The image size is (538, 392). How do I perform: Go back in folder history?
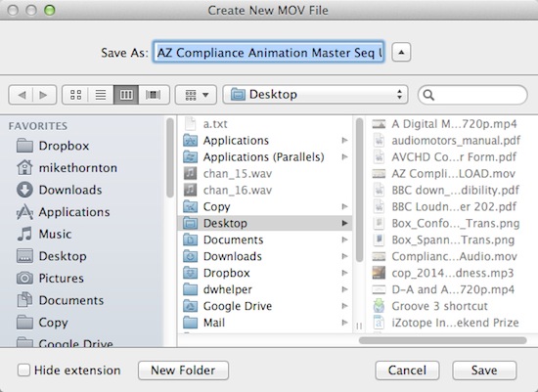pos(22,95)
